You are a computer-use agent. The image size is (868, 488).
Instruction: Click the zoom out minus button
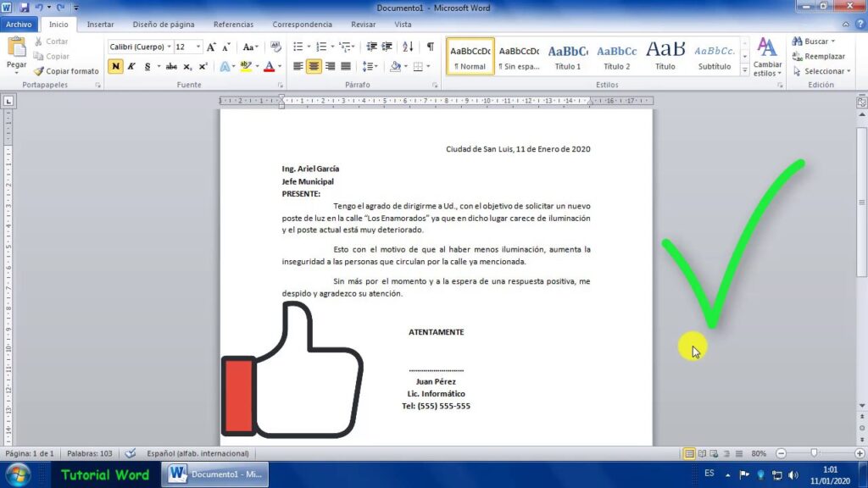point(781,454)
